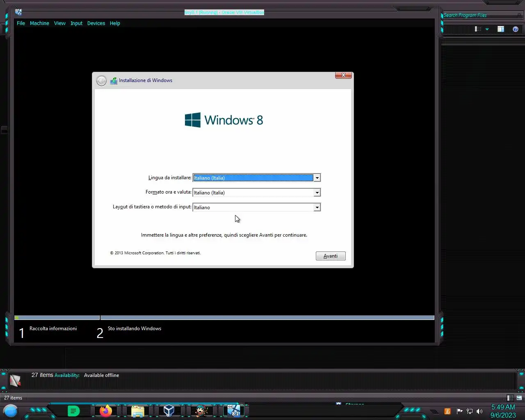This screenshot has height=420, width=525.
Task: Click the Immettere la lingua instruction text
Action: point(224,235)
